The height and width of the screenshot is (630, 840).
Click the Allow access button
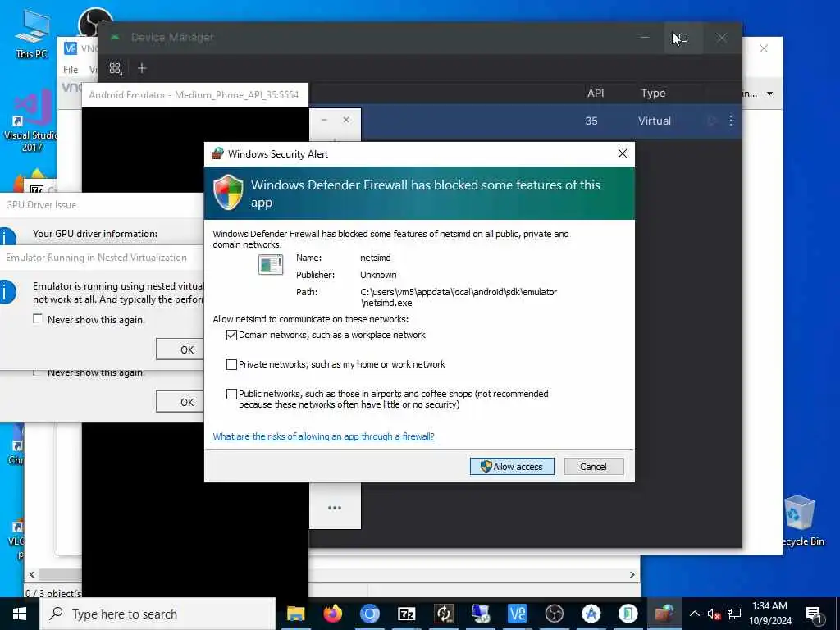point(512,467)
